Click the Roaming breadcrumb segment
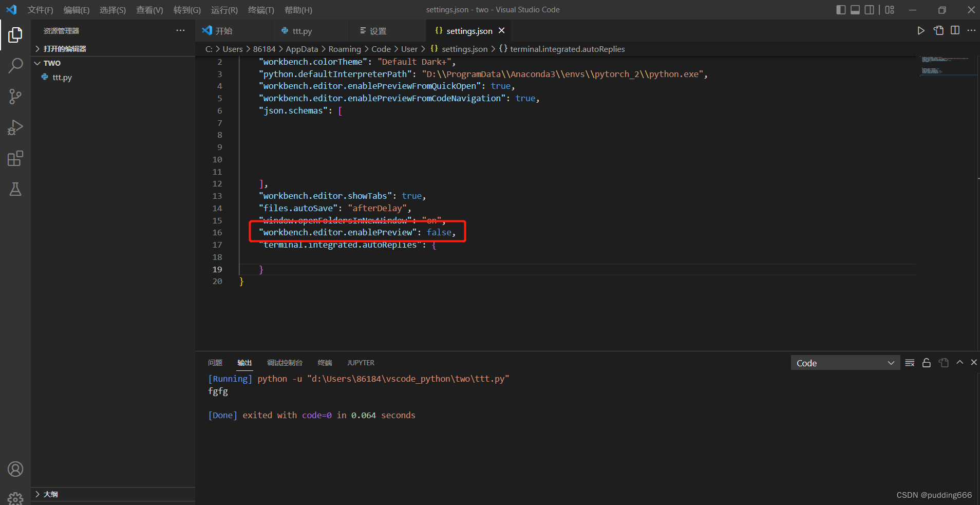Image resolution: width=980 pixels, height=505 pixels. 345,49
